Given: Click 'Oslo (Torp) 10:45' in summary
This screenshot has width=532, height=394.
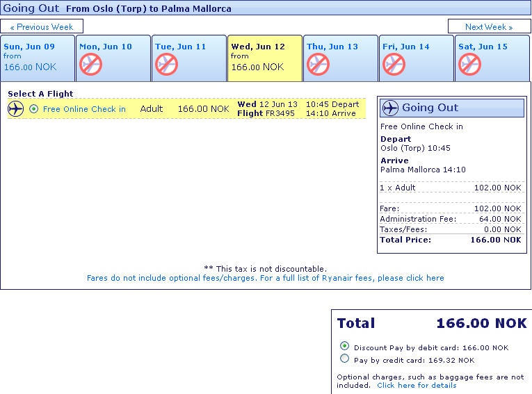Looking at the screenshot, I should (x=415, y=148).
